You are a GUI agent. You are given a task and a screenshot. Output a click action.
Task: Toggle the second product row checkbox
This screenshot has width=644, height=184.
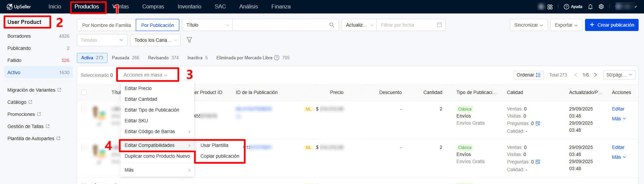pos(84,147)
